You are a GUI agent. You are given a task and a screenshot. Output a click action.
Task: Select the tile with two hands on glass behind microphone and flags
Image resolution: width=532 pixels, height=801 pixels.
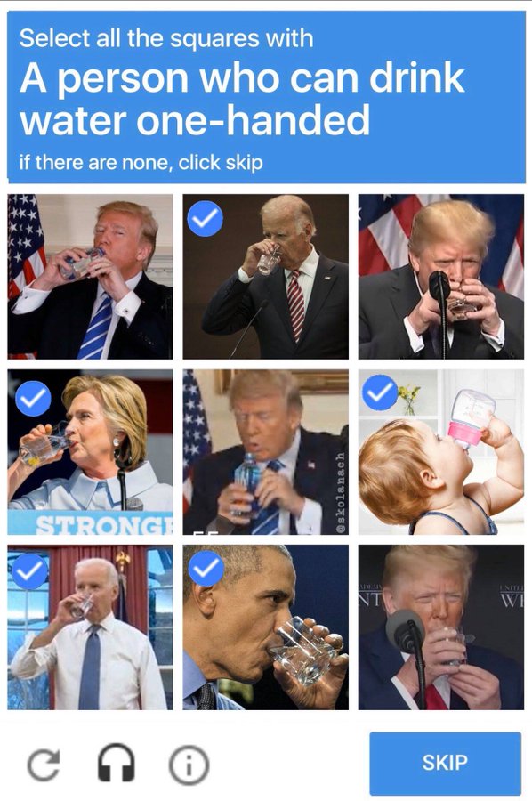[x=441, y=277]
